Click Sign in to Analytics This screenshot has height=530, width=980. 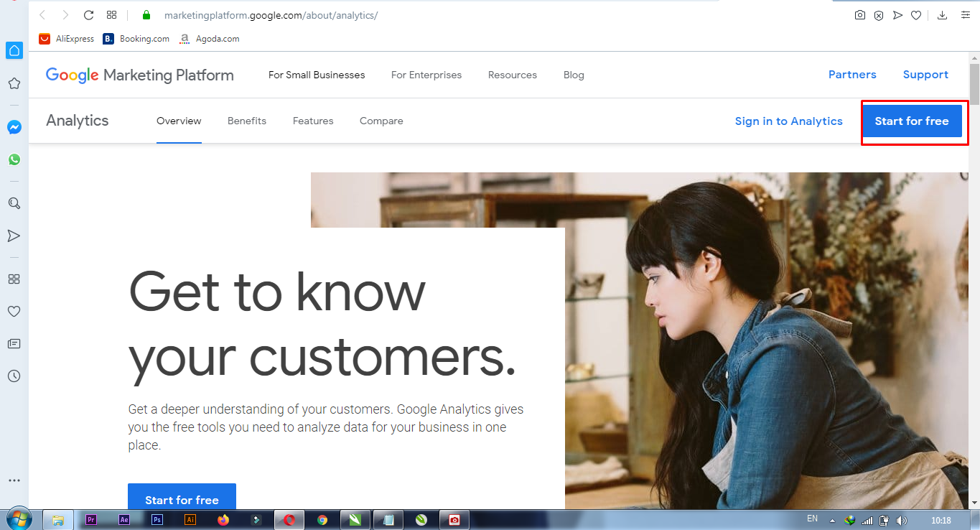click(x=788, y=121)
